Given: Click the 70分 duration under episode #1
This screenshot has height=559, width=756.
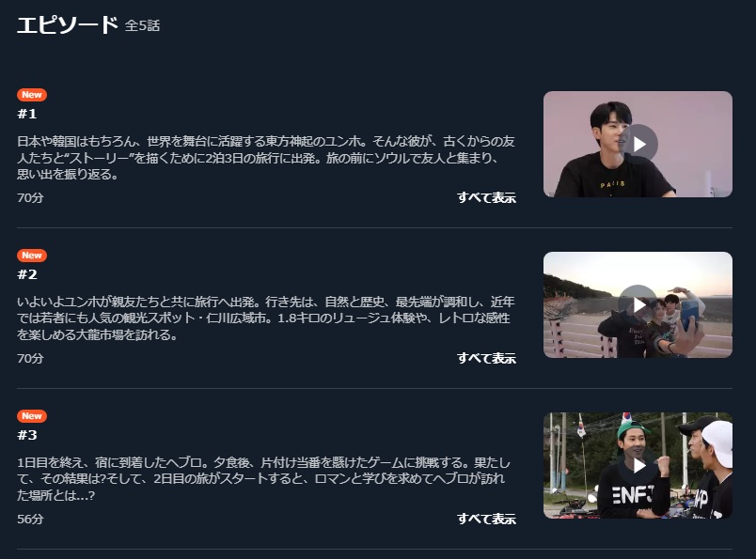Looking at the screenshot, I should pos(30,197).
